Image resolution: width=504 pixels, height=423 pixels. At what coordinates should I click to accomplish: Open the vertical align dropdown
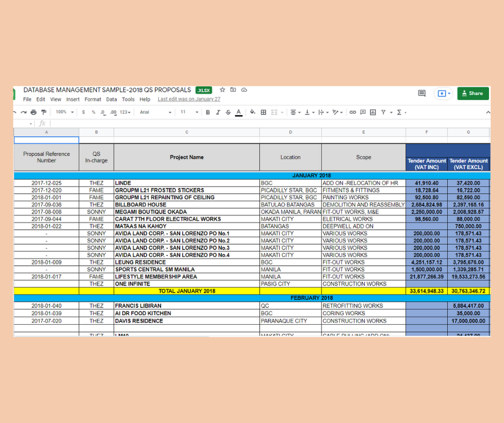pyautogui.click(x=309, y=112)
